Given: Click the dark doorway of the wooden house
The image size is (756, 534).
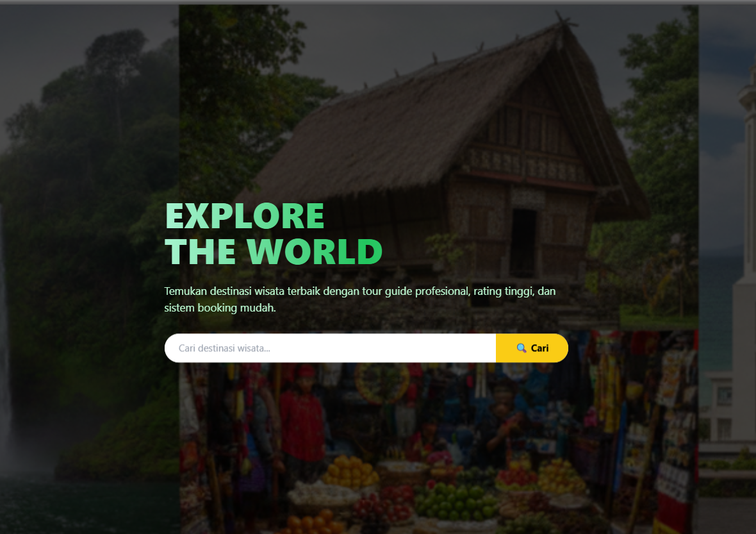Looking at the screenshot, I should [523, 242].
